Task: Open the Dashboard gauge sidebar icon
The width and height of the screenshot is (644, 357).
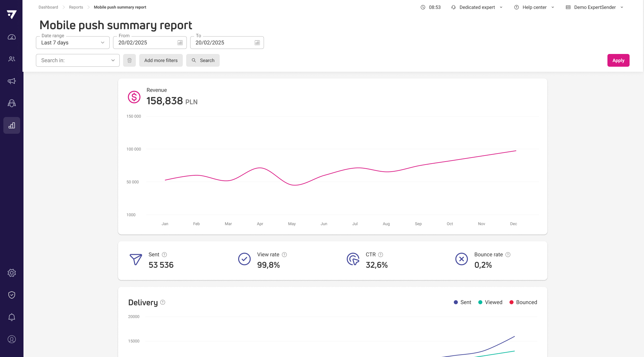Action: [x=12, y=37]
